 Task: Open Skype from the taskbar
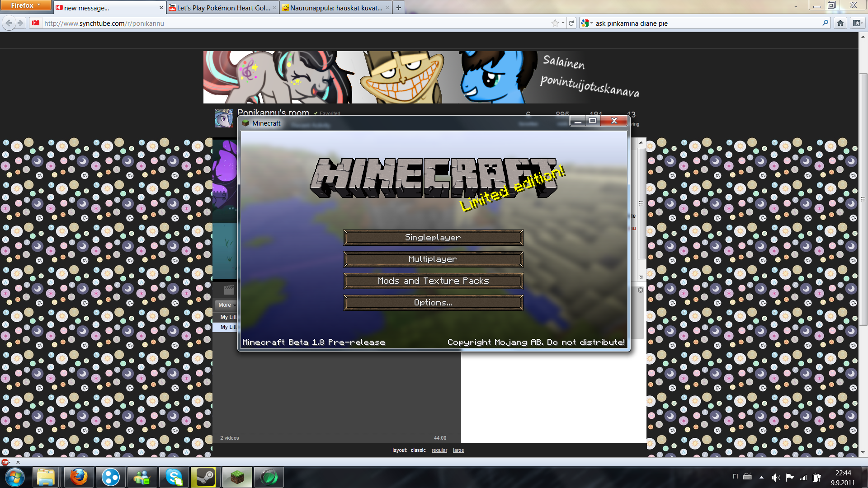click(174, 477)
